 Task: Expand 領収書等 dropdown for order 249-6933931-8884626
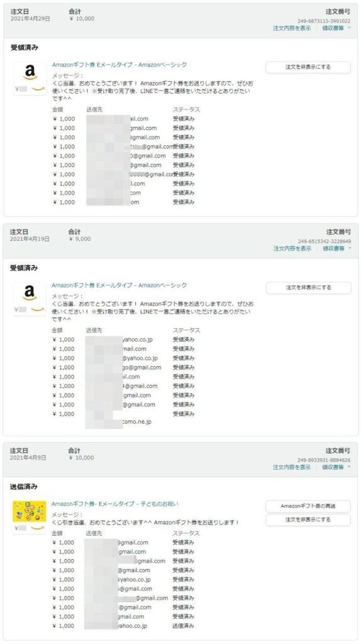(x=333, y=467)
